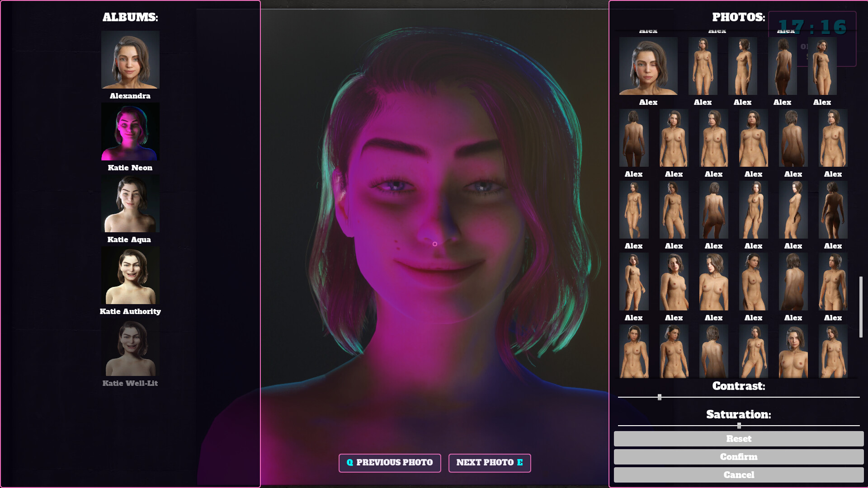Click the Next Photo button

490,463
